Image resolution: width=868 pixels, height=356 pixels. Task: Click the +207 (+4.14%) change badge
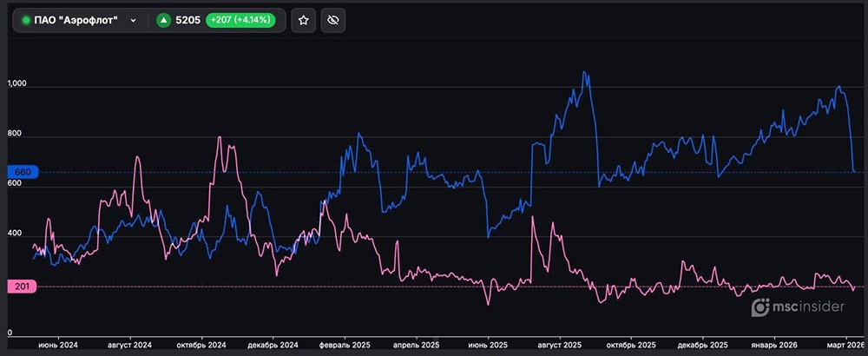(x=240, y=20)
